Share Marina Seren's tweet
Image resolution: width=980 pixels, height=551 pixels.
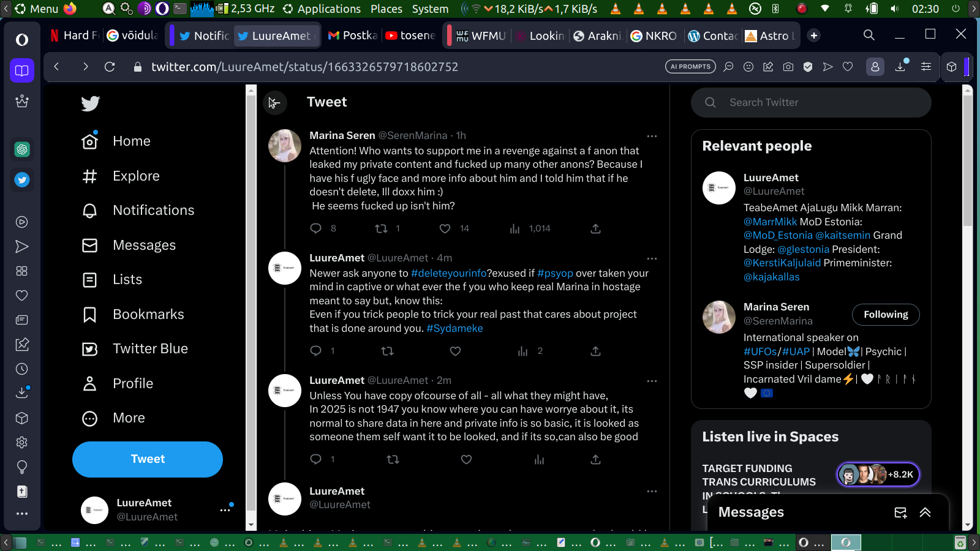coord(595,228)
